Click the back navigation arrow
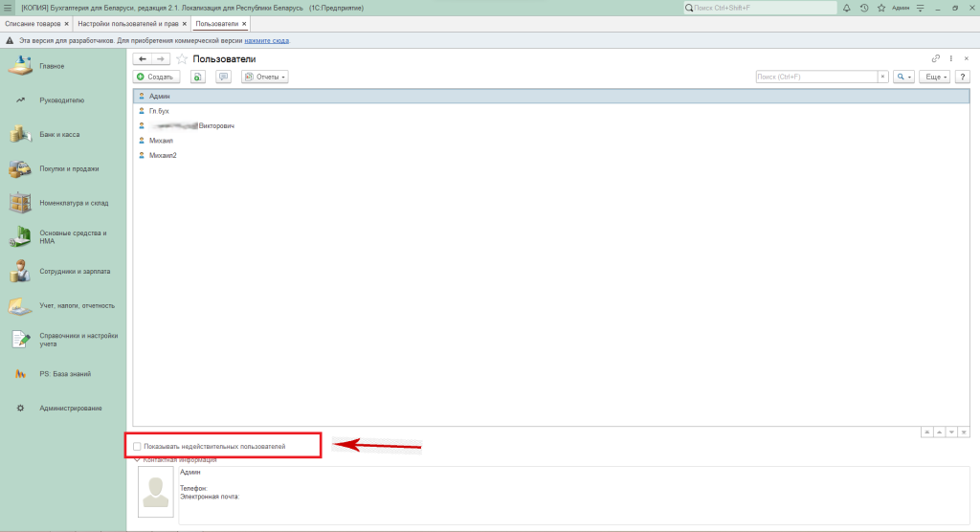 click(x=143, y=59)
